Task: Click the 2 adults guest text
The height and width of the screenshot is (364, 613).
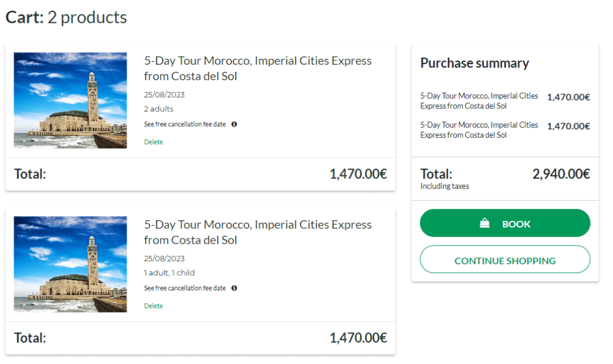Action: 159,109
